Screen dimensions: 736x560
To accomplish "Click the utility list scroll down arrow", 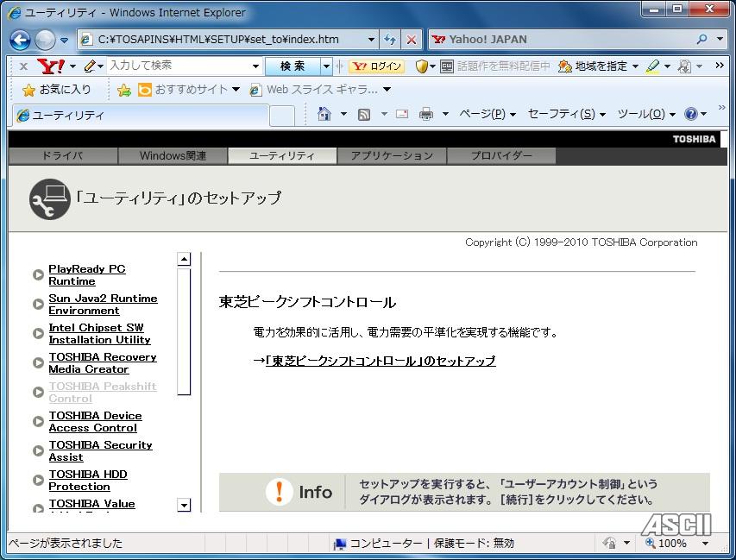I will (184, 505).
